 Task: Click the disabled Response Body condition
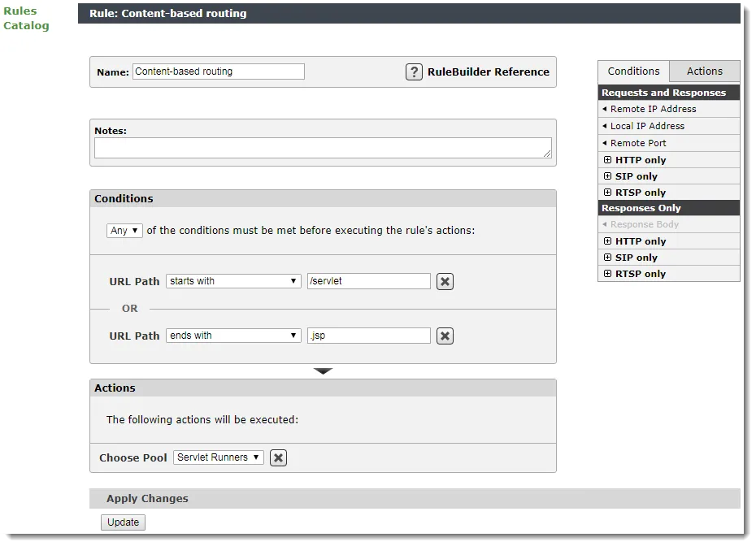669,224
